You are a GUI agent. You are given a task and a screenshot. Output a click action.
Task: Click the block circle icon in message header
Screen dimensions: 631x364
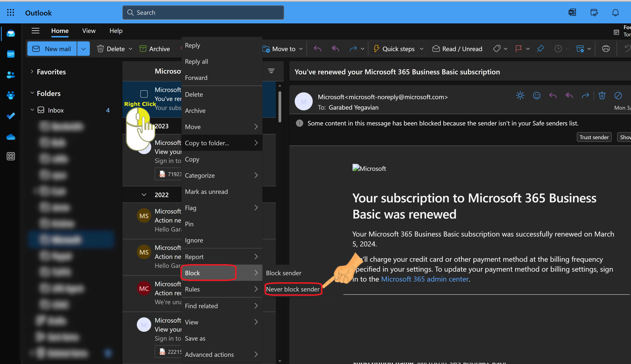tap(618, 95)
